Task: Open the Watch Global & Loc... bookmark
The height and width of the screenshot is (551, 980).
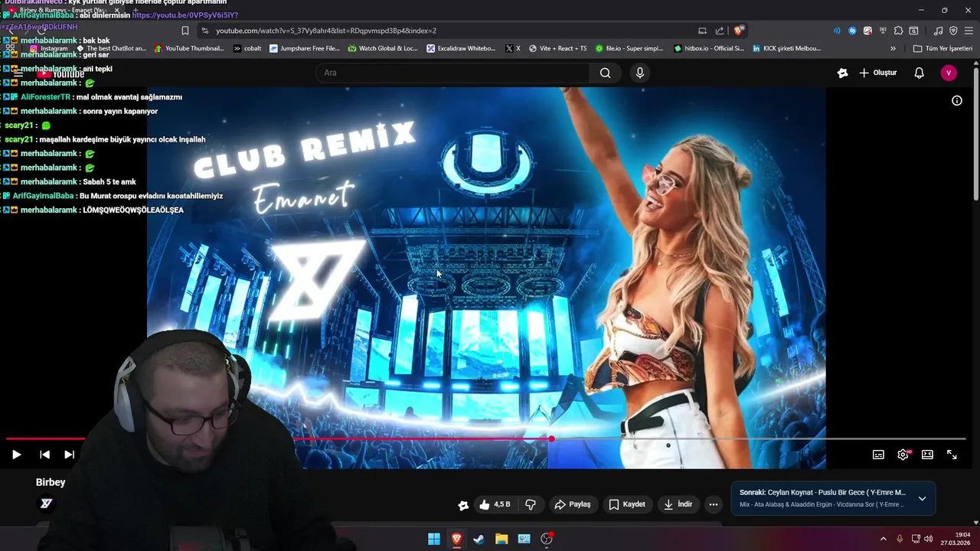Action: coord(383,48)
